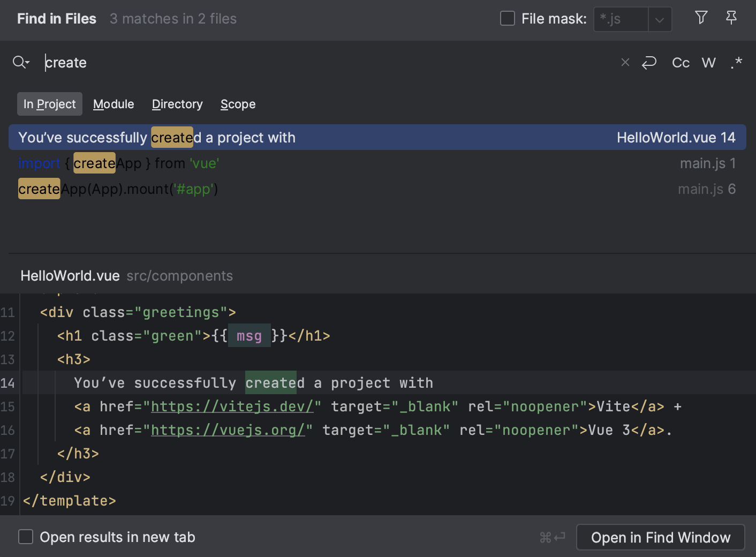Toggle the Match Case Cc icon
This screenshot has height=557, width=756.
pos(680,63)
